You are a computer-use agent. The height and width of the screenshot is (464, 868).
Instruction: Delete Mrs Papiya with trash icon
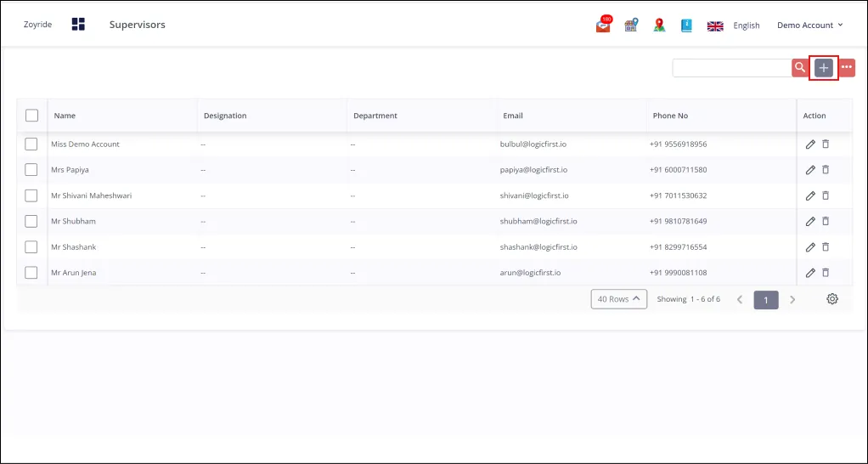(826, 169)
